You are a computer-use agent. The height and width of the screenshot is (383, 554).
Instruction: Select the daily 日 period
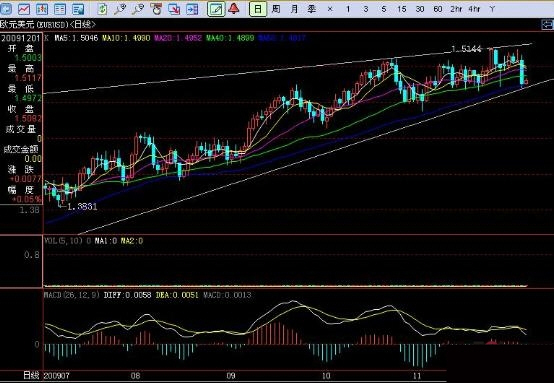[258, 9]
